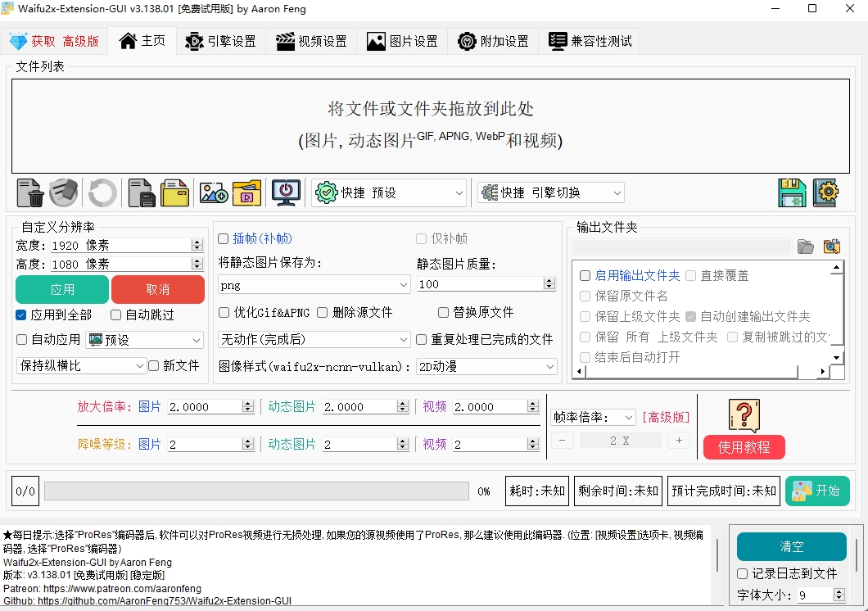
Task: Click the document with floppy disk icon
Action: click(x=142, y=192)
